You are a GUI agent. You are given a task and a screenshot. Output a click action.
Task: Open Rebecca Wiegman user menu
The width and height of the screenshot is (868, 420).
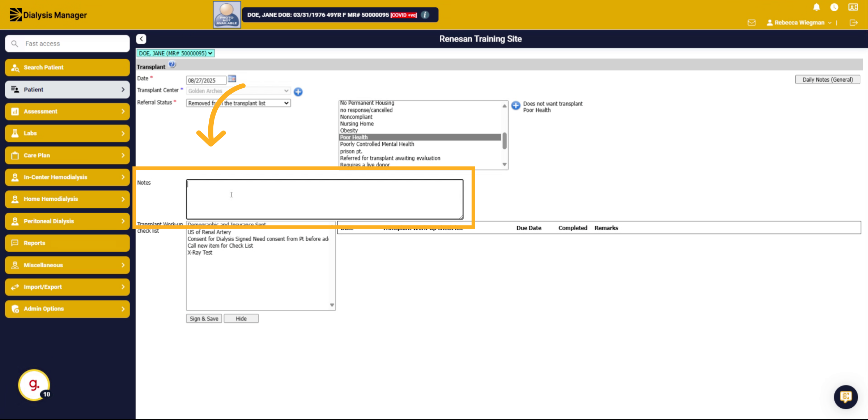click(799, 22)
